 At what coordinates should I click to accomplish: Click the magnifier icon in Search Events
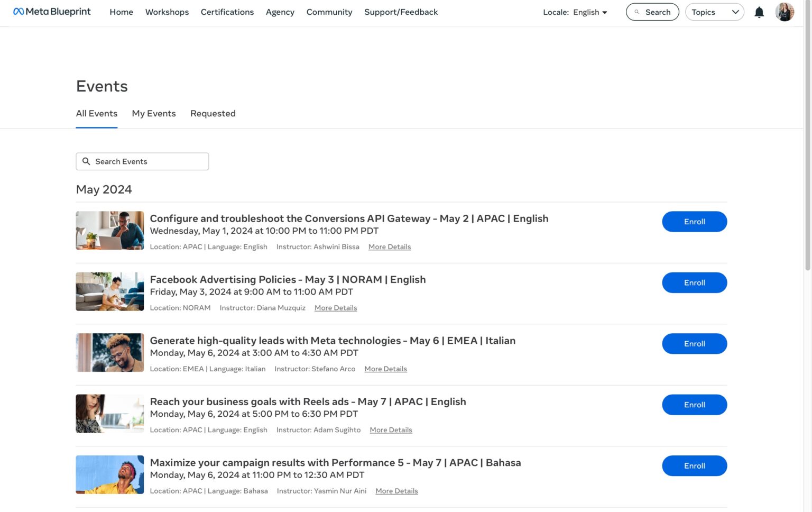click(x=86, y=161)
